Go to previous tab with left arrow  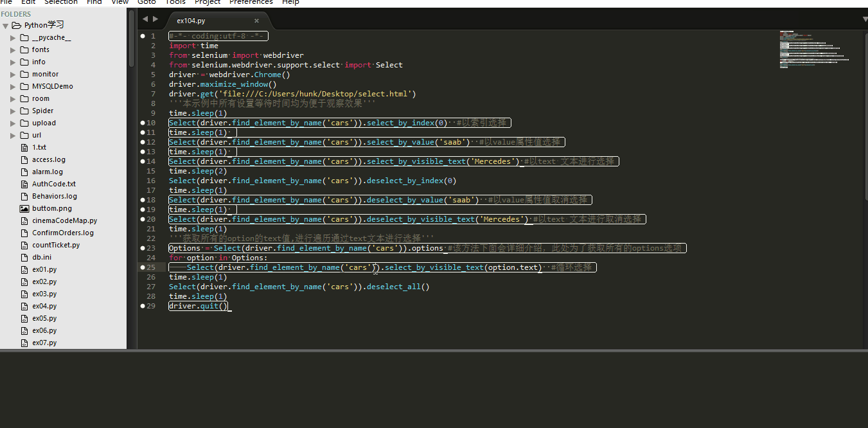(x=145, y=19)
